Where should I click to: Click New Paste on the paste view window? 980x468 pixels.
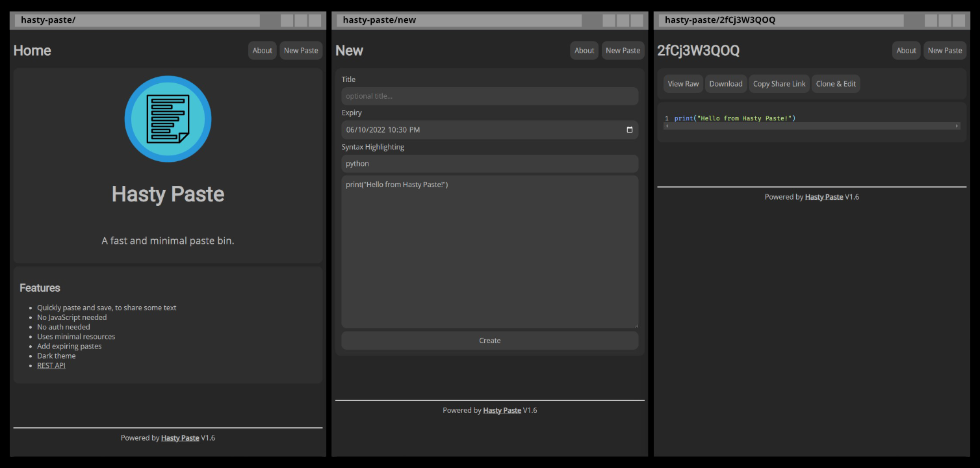coord(944,50)
